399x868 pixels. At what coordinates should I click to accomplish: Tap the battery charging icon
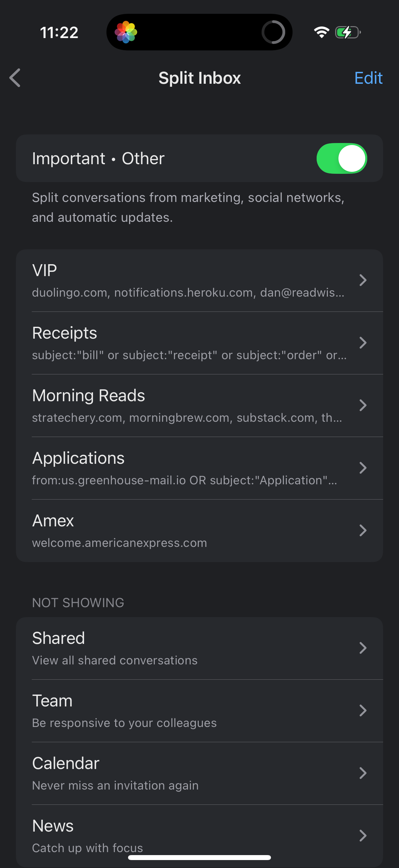click(x=347, y=32)
